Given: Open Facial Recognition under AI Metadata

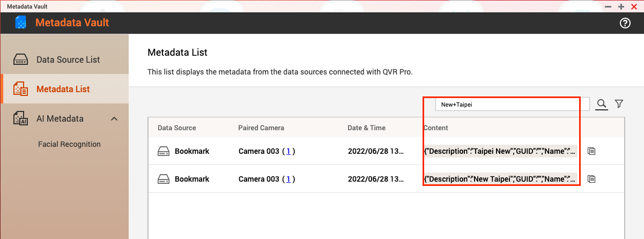Looking at the screenshot, I should tap(69, 144).
